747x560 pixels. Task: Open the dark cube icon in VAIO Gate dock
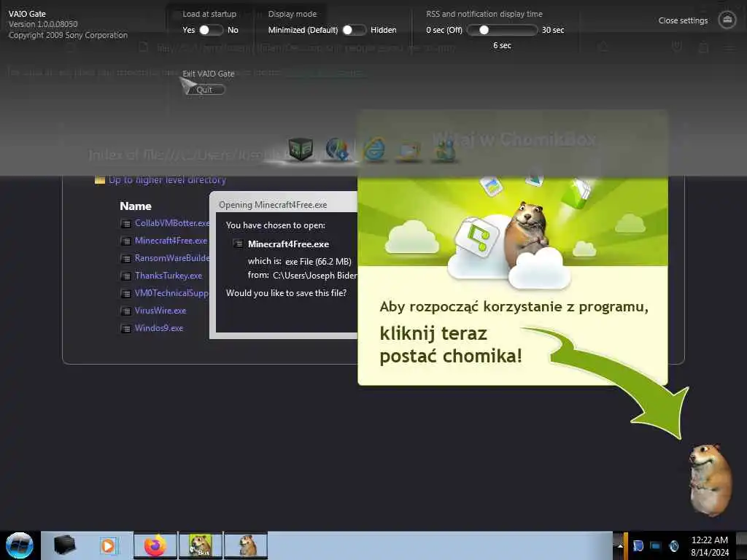tap(301, 149)
